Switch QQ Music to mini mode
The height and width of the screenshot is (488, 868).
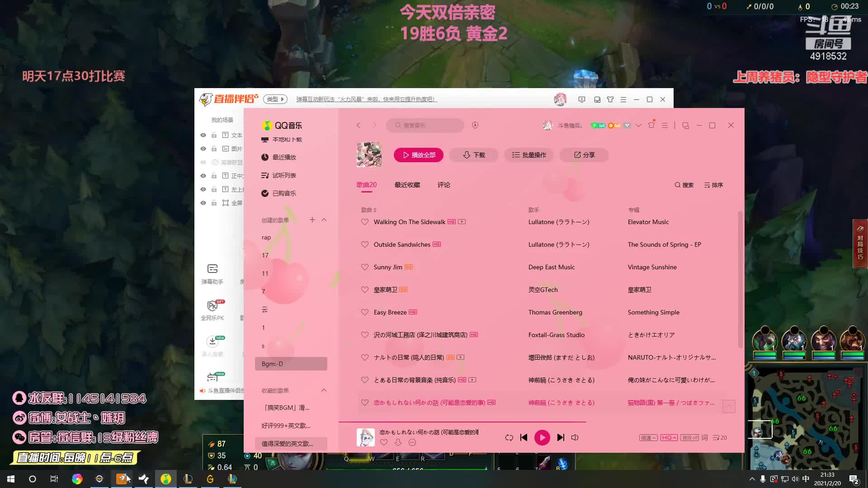(x=686, y=126)
